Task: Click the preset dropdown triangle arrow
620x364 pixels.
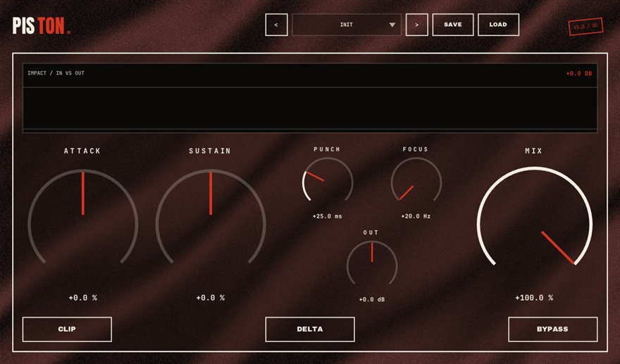Action: click(x=392, y=25)
